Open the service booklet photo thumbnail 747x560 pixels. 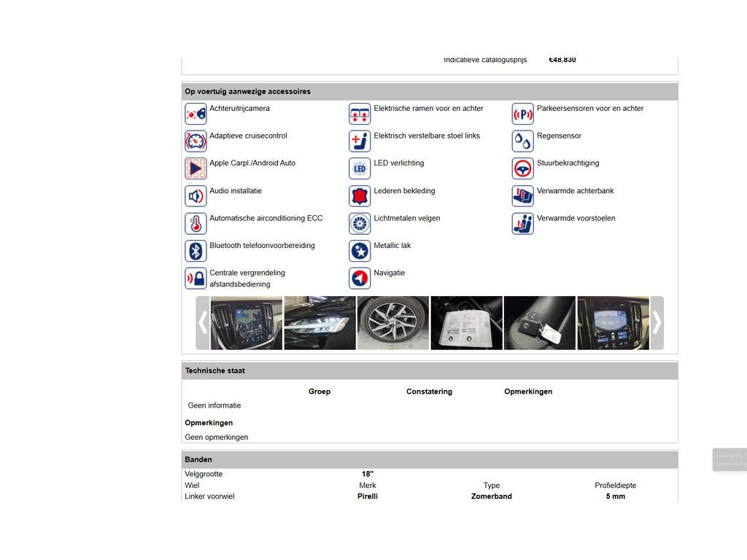(x=467, y=322)
